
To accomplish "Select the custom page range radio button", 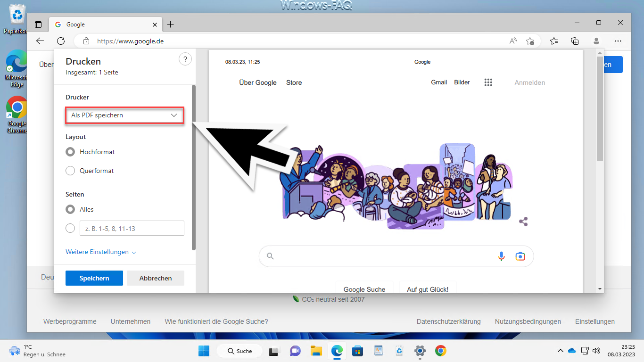I will pos(70,228).
